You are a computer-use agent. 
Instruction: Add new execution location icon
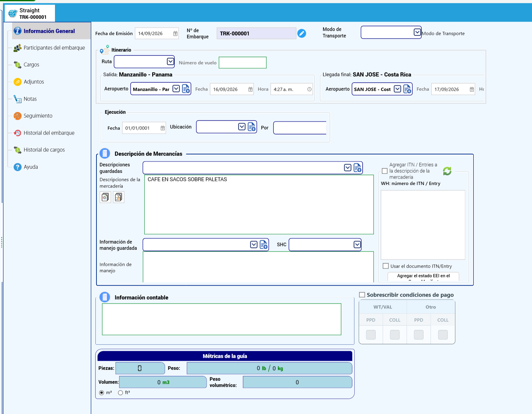tap(252, 127)
